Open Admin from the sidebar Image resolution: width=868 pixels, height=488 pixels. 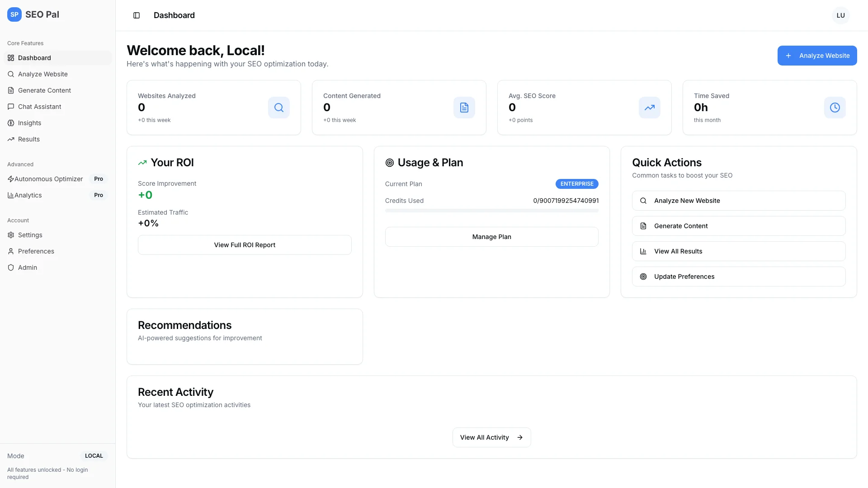[28, 267]
